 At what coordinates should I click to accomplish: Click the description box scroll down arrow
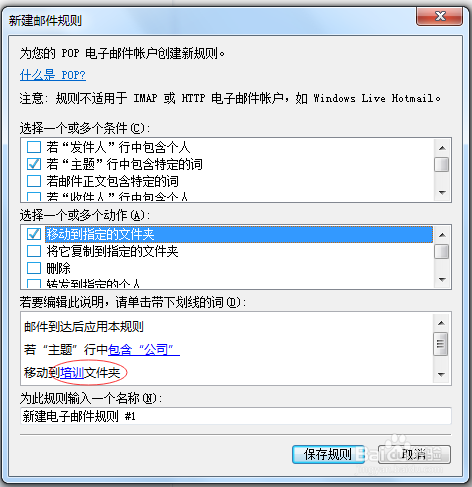[441, 375]
